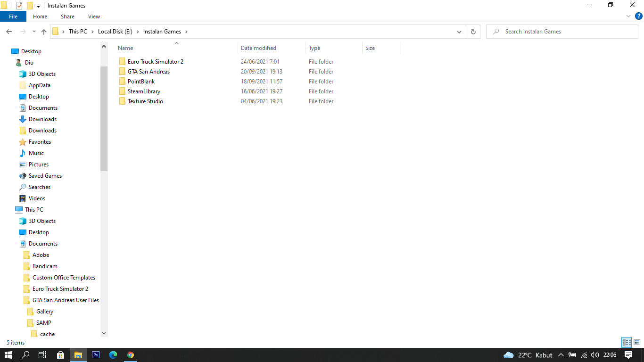Select the GTA San Andreas folder icon
This screenshot has height=362, width=644.
(x=122, y=72)
